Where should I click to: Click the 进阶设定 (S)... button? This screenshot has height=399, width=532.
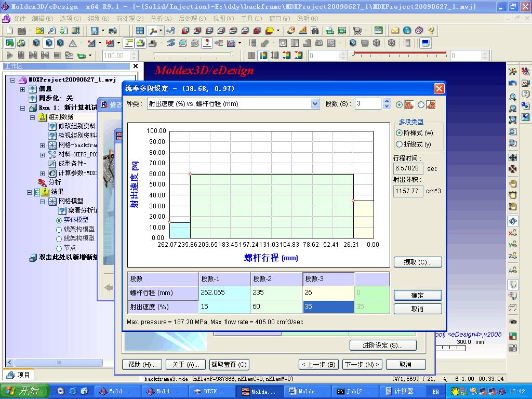pos(383,345)
